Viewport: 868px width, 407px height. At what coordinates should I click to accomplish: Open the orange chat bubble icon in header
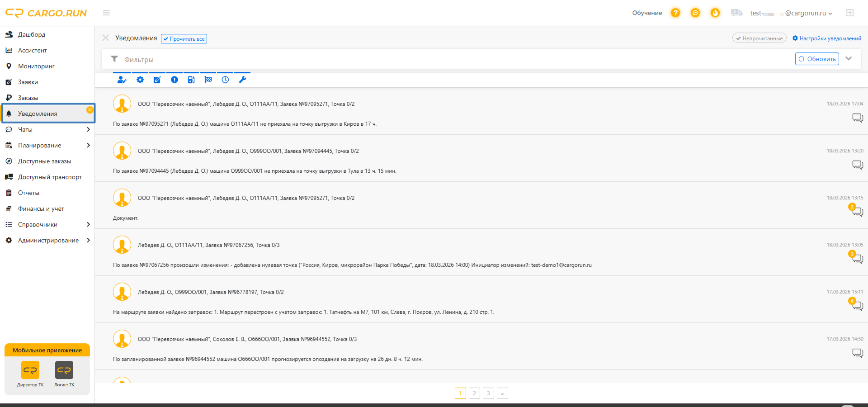(x=695, y=13)
